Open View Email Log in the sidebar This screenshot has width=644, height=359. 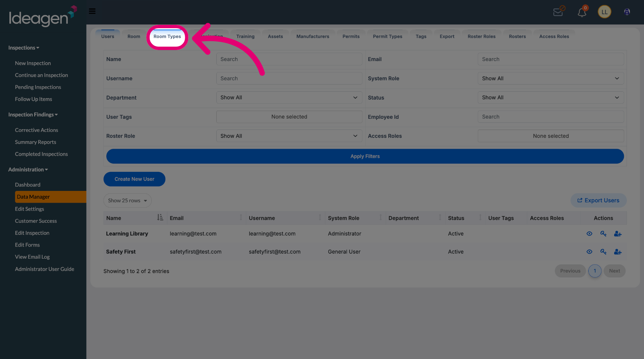(32, 257)
